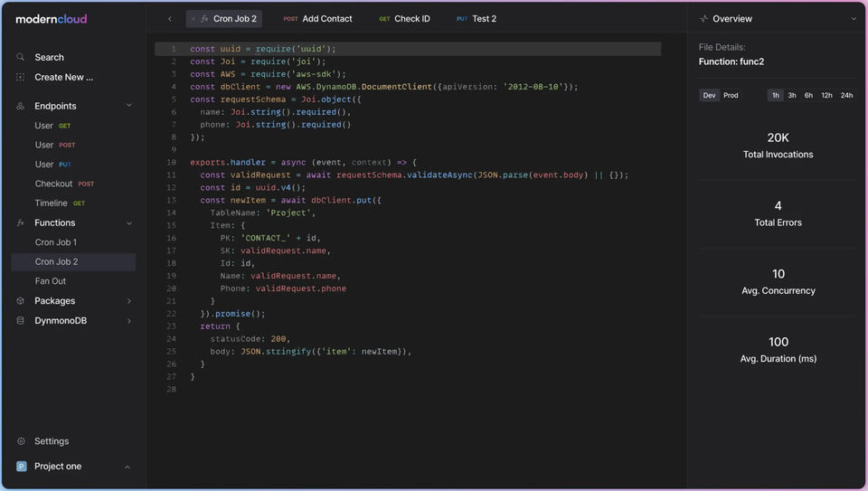Switch to the Test 2 tab

pos(476,19)
